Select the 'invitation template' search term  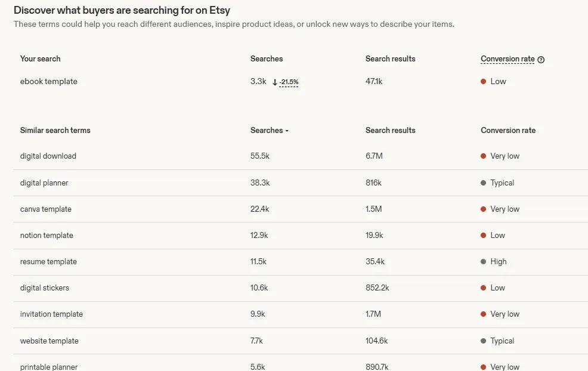click(x=51, y=314)
